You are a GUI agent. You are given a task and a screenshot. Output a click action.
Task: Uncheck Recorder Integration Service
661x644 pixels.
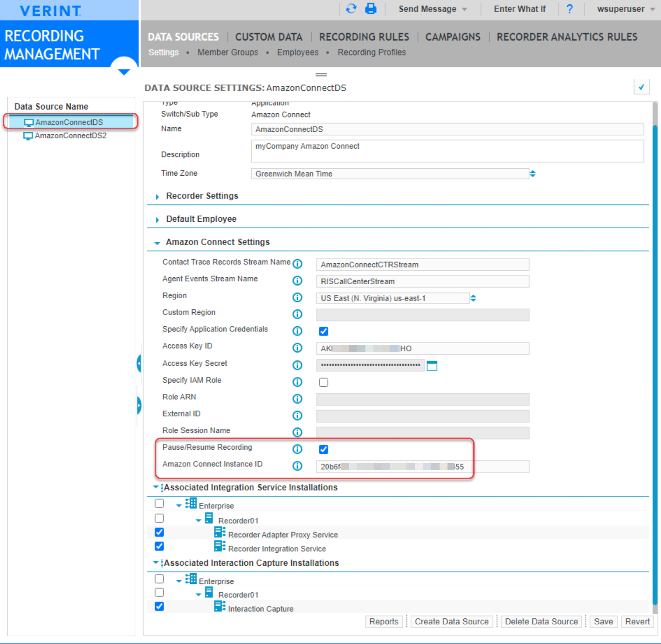point(159,546)
